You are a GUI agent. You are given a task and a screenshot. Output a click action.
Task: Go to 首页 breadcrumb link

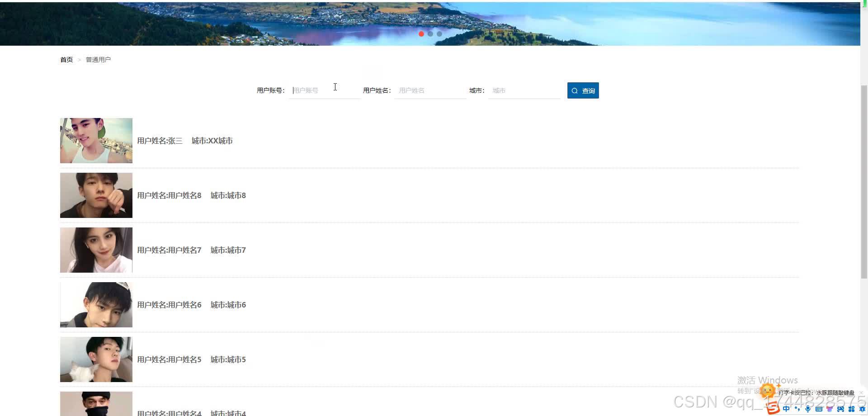66,60
